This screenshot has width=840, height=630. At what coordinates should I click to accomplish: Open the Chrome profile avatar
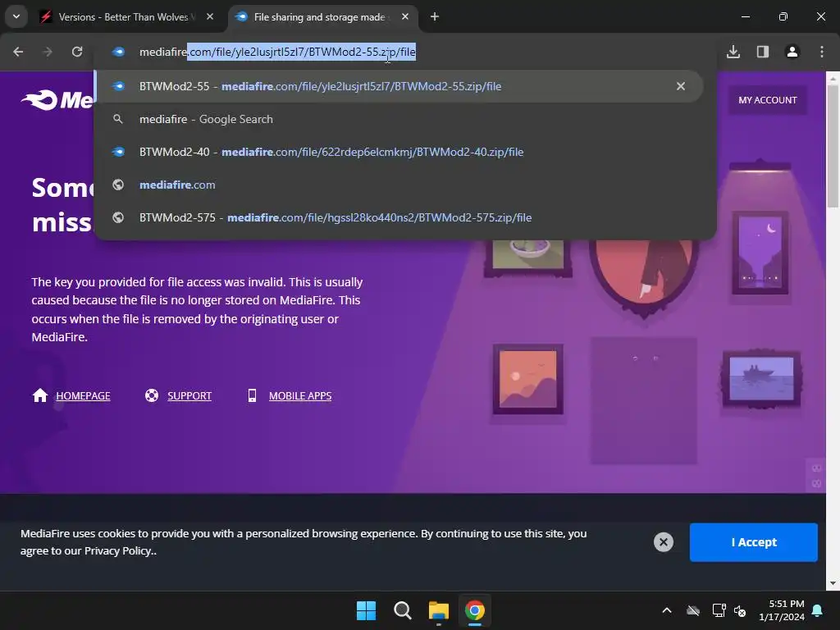[x=792, y=52]
